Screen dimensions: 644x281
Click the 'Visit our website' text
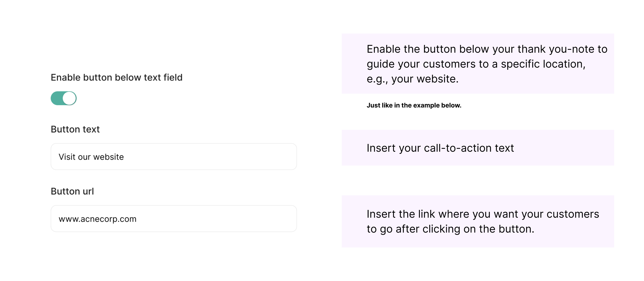click(91, 157)
